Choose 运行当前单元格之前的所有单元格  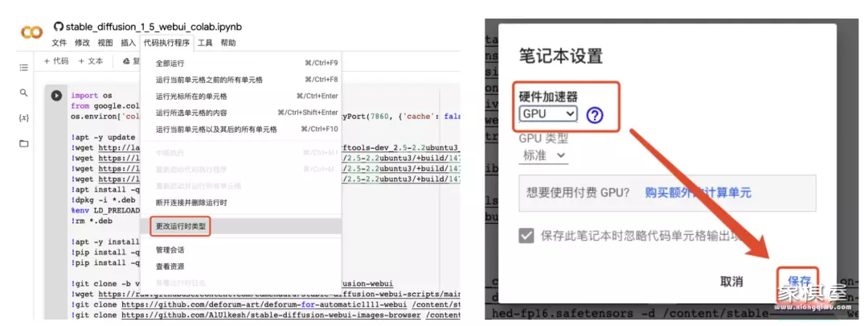(241, 80)
